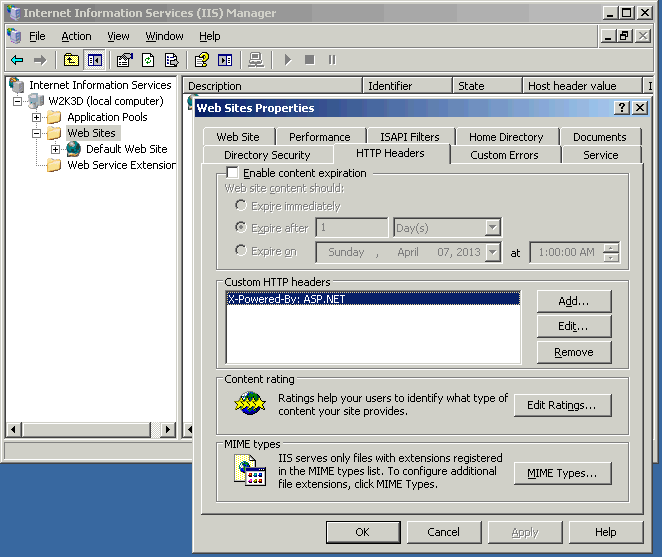Remove the selected custom header
The height and width of the screenshot is (557, 662).
[x=574, y=352]
